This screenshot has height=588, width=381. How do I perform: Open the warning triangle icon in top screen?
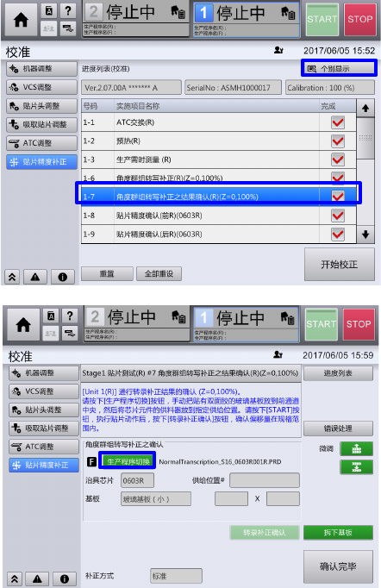click(35, 277)
